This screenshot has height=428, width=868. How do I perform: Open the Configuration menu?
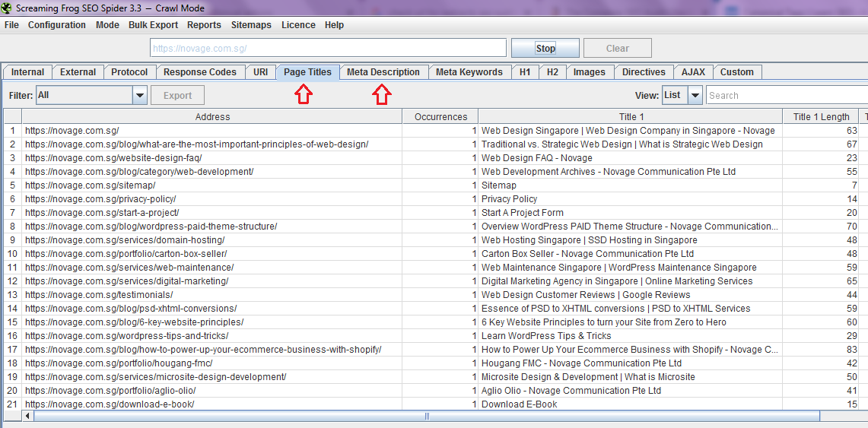click(x=57, y=25)
